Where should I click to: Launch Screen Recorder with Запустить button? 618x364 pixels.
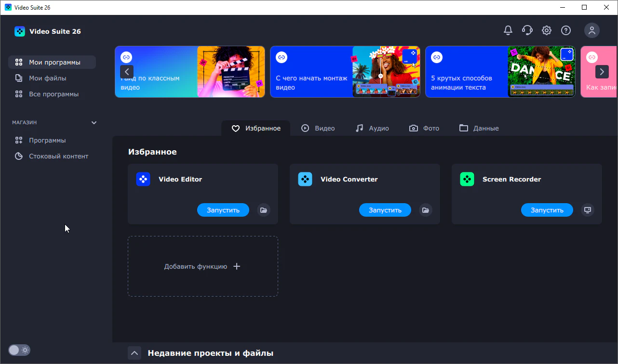(547, 210)
